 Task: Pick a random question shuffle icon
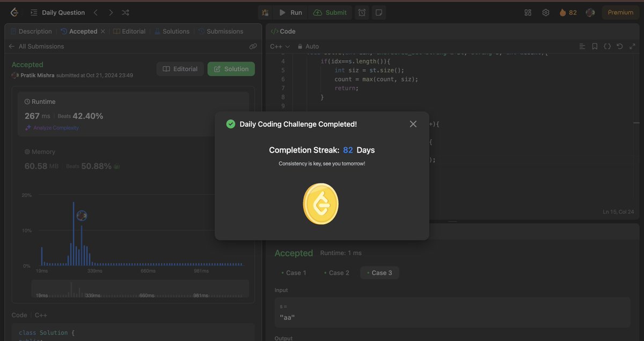coord(126,12)
